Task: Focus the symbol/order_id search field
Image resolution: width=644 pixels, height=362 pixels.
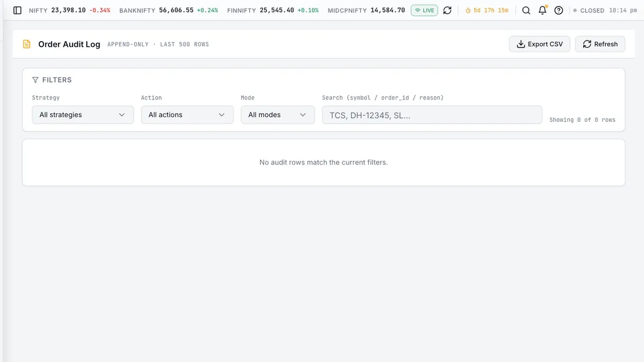Action: click(x=432, y=115)
